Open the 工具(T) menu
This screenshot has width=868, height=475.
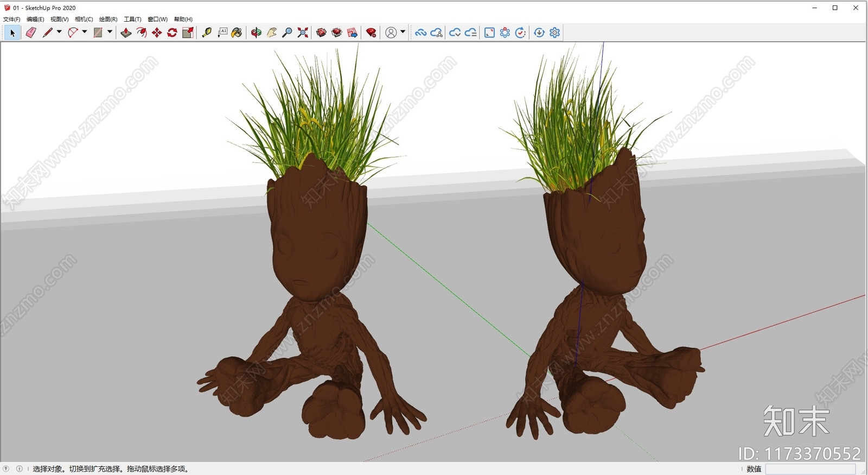pyautogui.click(x=132, y=20)
